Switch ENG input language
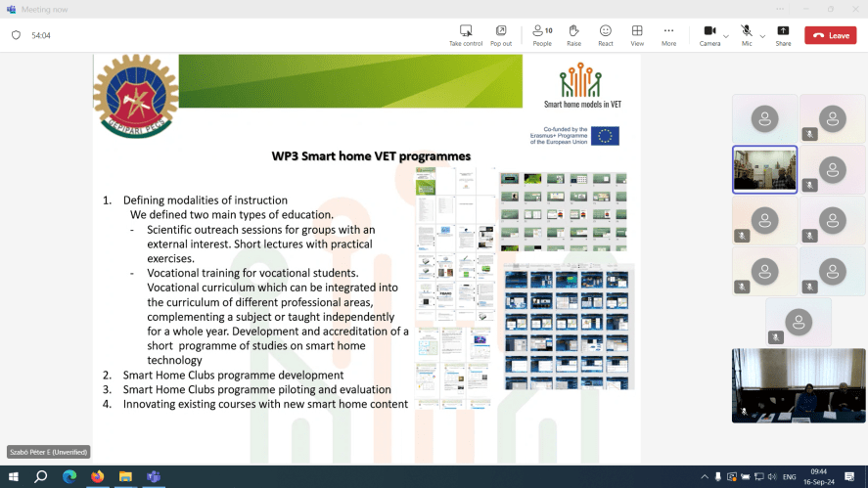This screenshot has height=488, width=868. [790, 476]
